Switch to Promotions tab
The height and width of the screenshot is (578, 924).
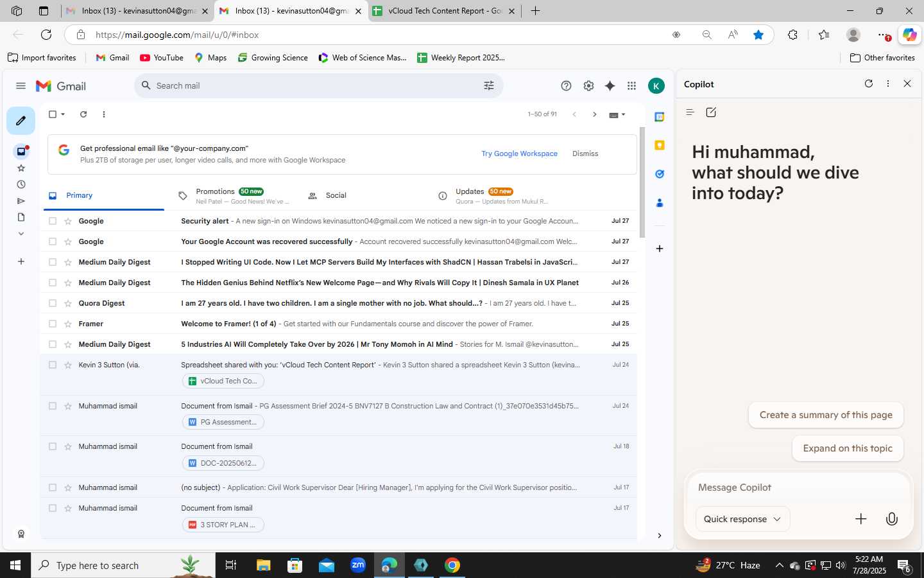click(x=234, y=196)
